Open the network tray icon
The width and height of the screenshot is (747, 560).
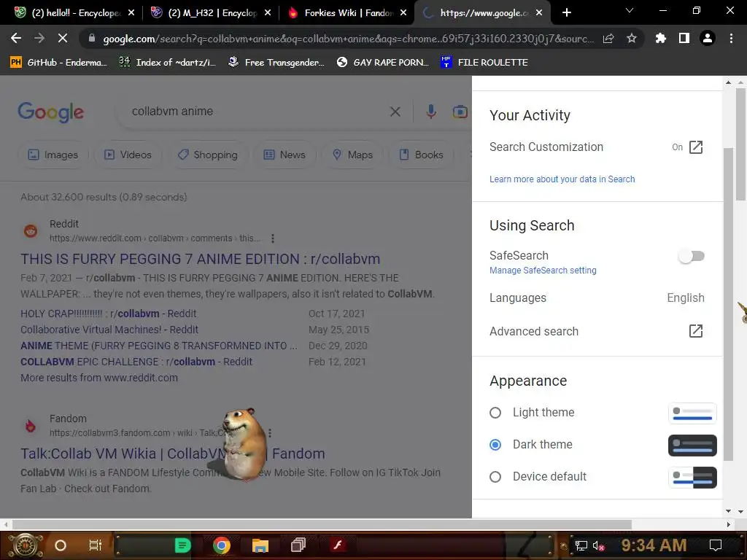point(581,545)
